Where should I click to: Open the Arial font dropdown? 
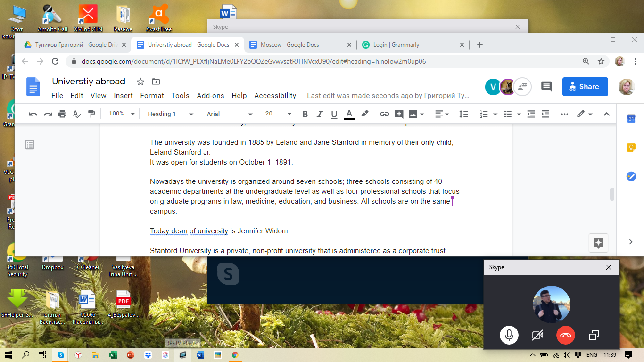[x=228, y=114]
